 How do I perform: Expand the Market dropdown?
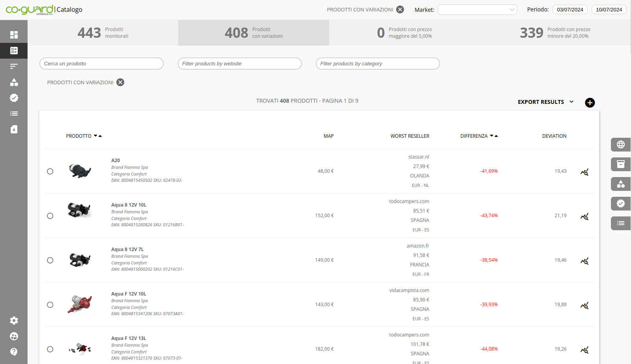[477, 10]
